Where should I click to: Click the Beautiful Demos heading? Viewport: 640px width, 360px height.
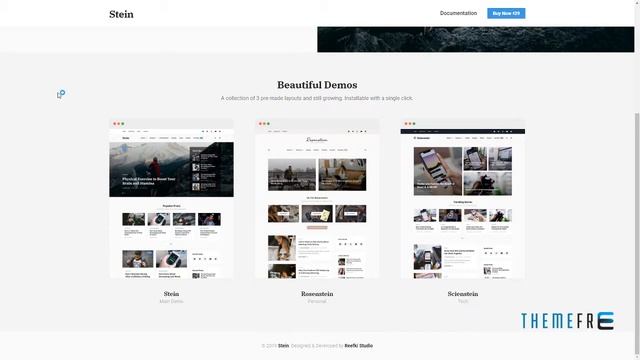pyautogui.click(x=317, y=85)
